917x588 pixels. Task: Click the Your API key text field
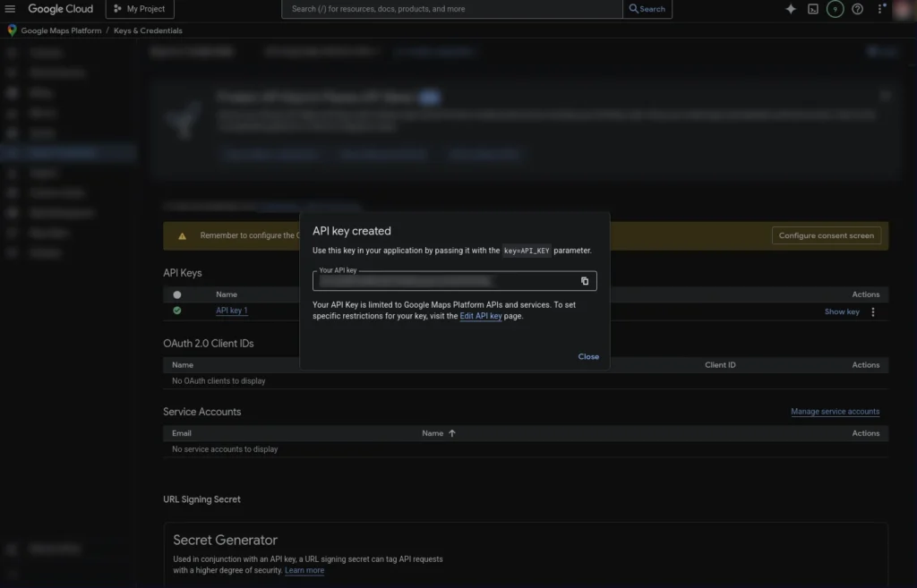click(443, 281)
